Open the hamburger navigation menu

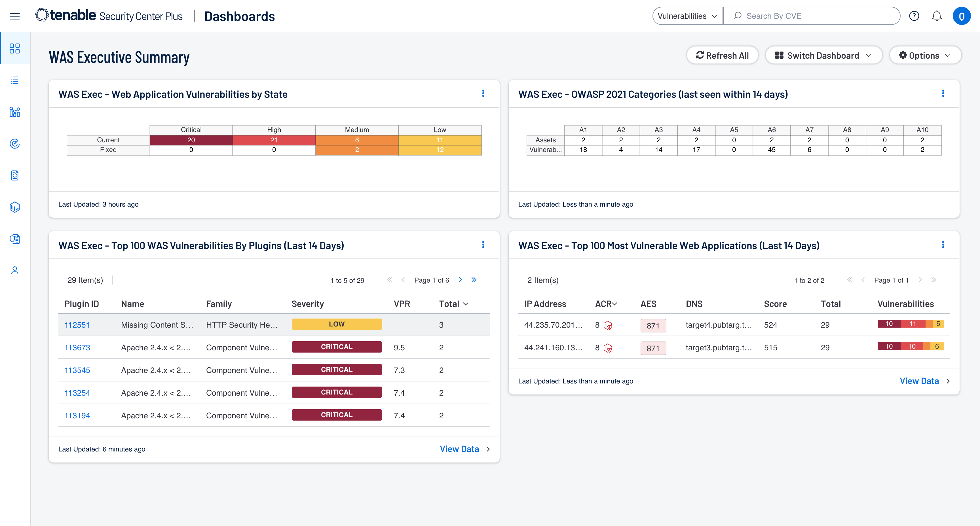(14, 16)
